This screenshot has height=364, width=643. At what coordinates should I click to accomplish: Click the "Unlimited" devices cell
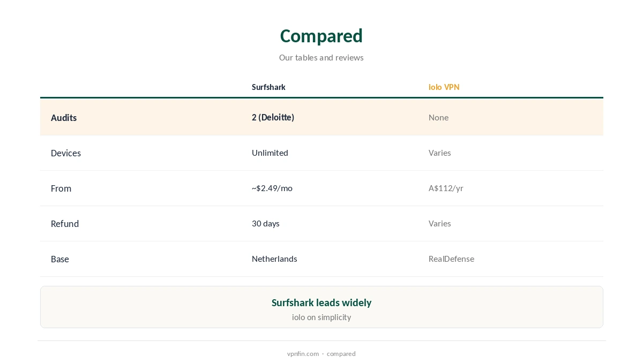point(270,153)
